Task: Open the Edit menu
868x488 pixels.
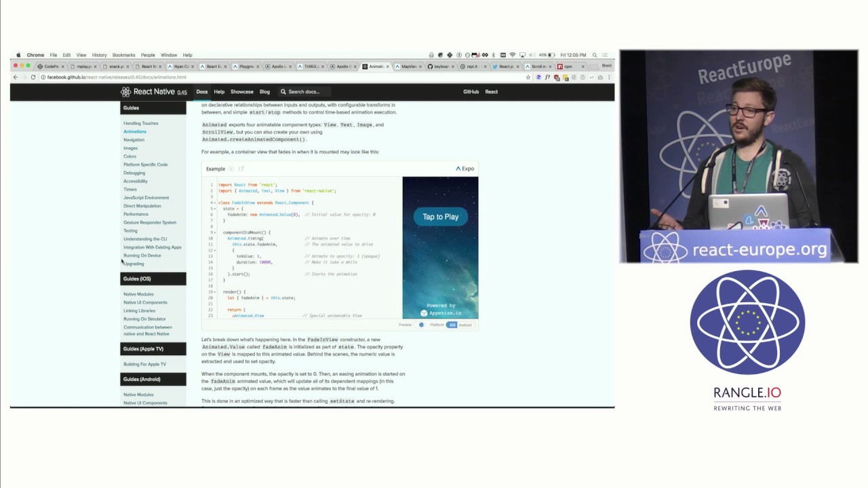Action: 66,55
